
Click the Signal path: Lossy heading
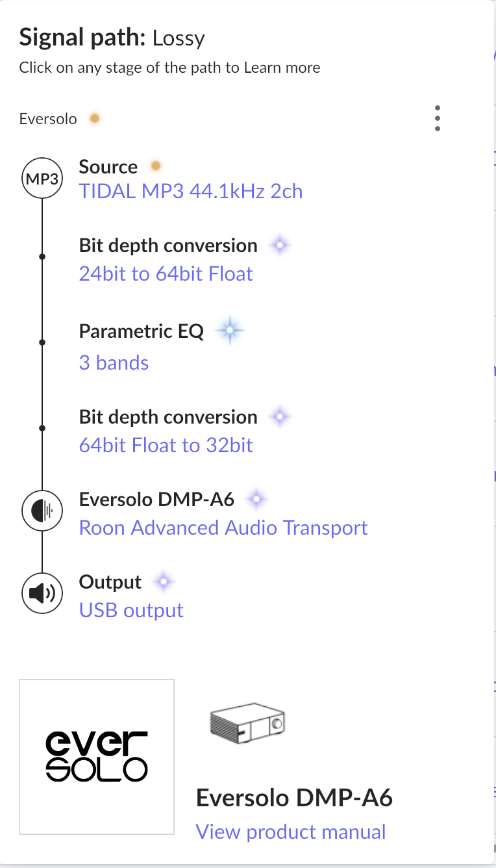(112, 38)
